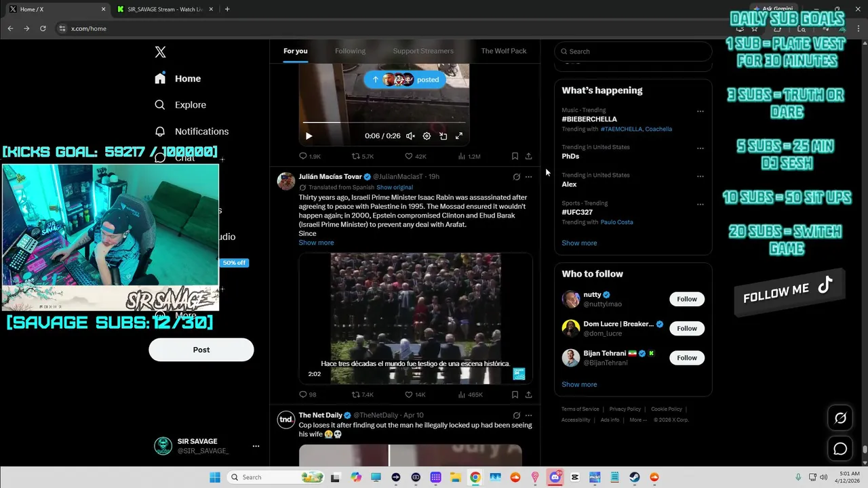Open Steam from the taskbar

pos(635,477)
